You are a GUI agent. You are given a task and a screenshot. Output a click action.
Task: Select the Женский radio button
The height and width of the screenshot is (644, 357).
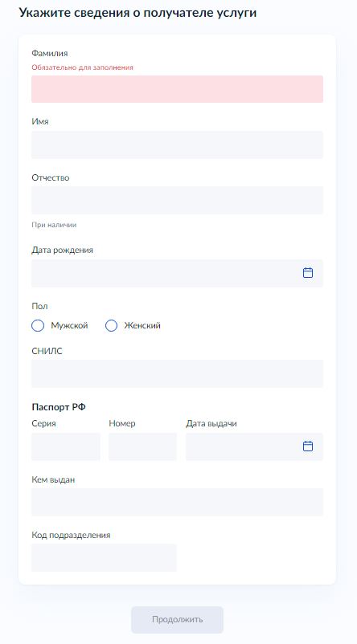[x=112, y=326]
